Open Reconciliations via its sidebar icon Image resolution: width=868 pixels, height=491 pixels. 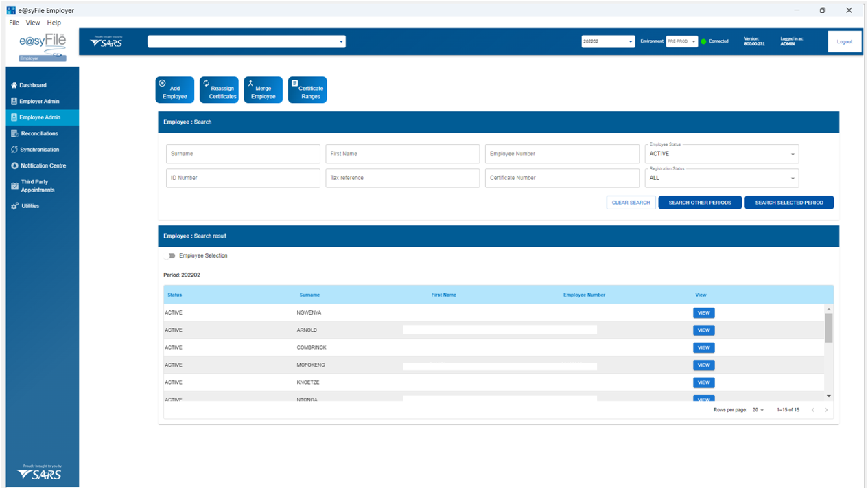[14, 134]
